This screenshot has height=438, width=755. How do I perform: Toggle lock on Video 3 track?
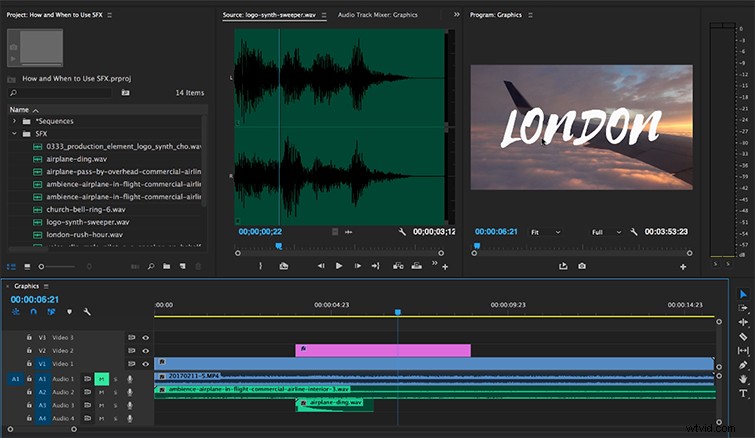(x=29, y=337)
